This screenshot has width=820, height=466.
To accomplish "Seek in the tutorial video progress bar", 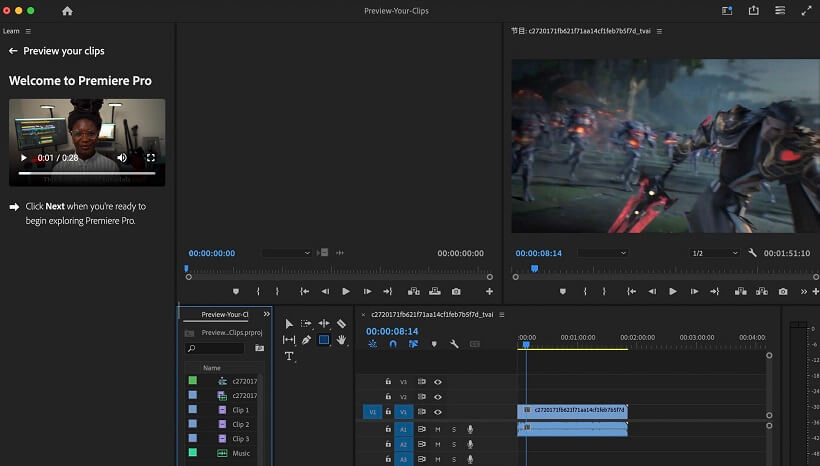I will click(87, 173).
